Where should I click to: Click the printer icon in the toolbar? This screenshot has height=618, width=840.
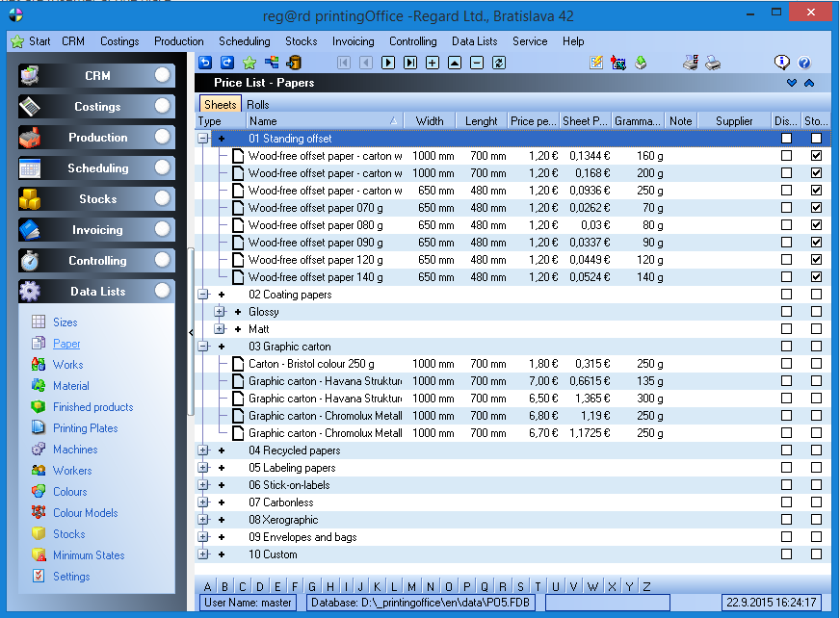pos(713,64)
